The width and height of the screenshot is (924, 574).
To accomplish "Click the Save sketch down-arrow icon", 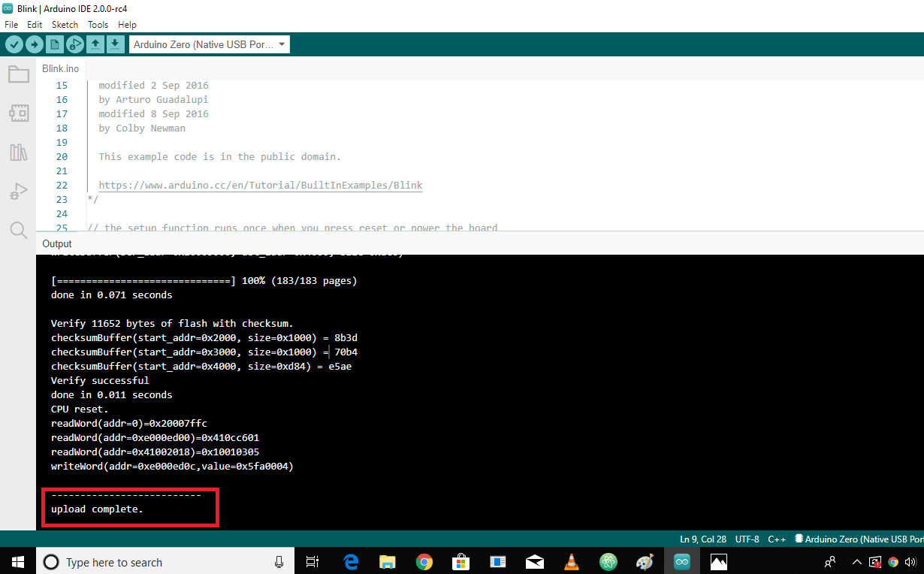I will pyautogui.click(x=115, y=44).
